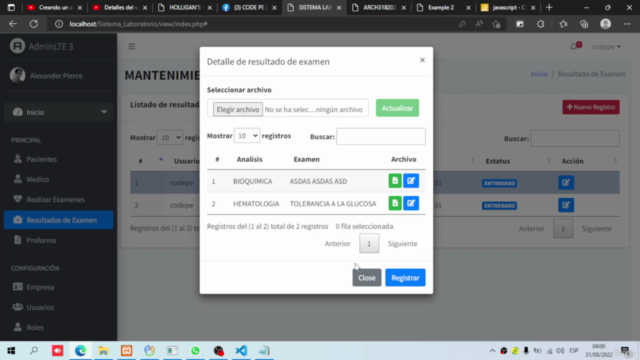Select Resultados de Examen sidebar item

point(59,220)
